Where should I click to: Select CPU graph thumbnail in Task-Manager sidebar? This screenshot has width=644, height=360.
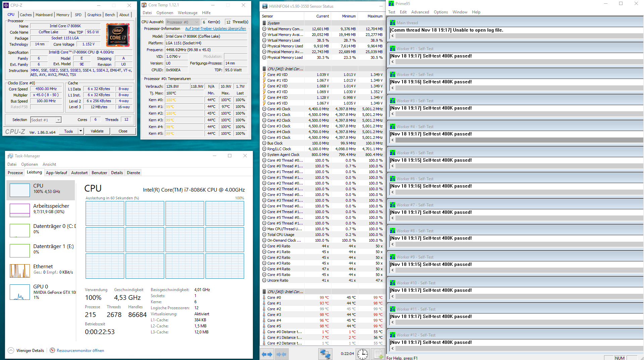click(x=20, y=190)
